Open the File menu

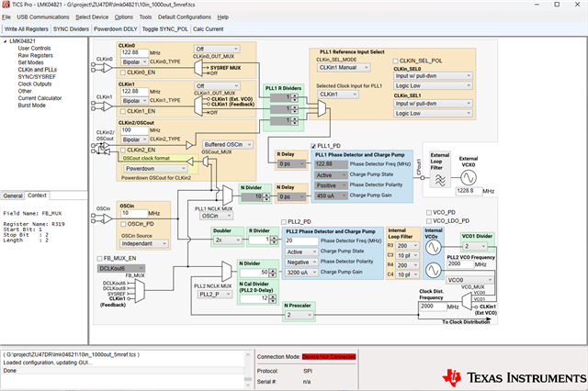pyautogui.click(x=6, y=17)
